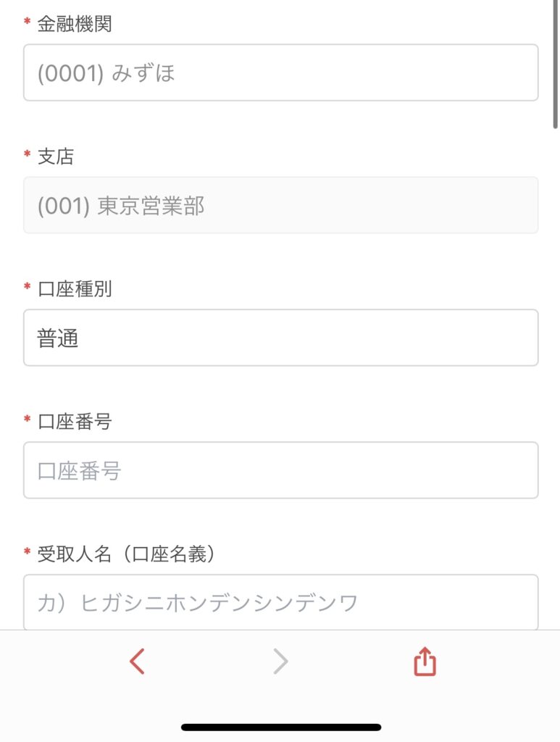Open the 支店 branch selector field
Screen dimensions: 560x742
(281, 205)
